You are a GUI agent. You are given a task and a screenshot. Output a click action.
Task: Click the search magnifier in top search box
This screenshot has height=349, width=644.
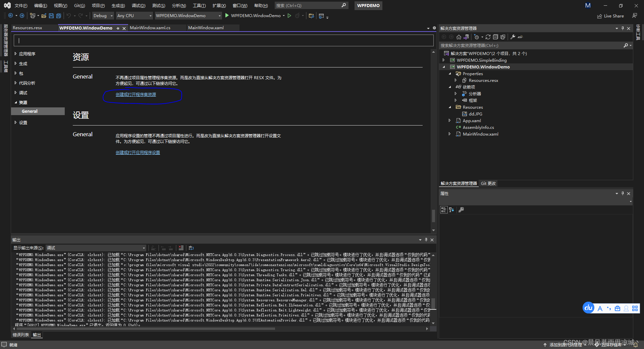tap(344, 5)
